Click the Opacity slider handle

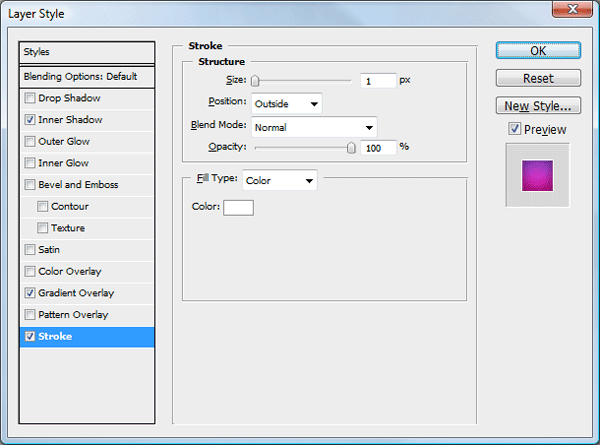[351, 148]
